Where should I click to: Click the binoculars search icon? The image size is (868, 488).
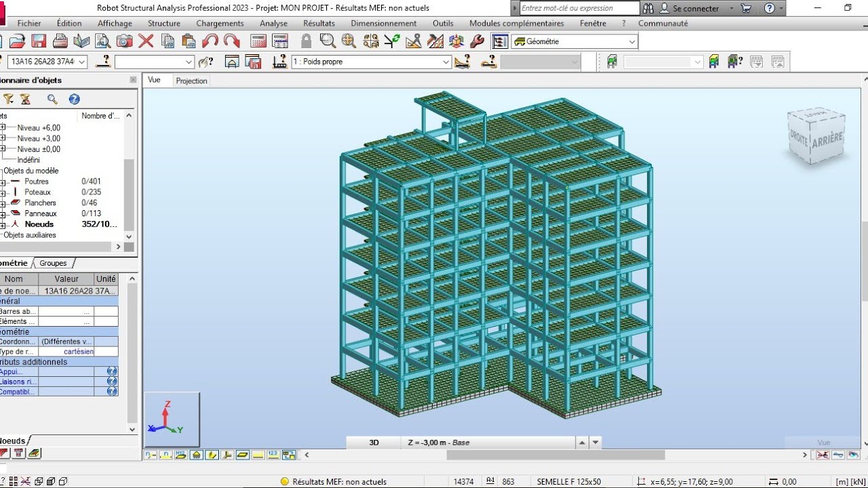(x=648, y=8)
